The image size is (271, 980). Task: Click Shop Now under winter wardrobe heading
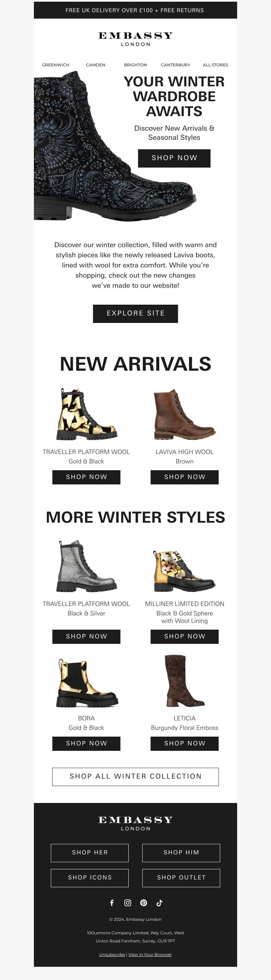point(174,158)
